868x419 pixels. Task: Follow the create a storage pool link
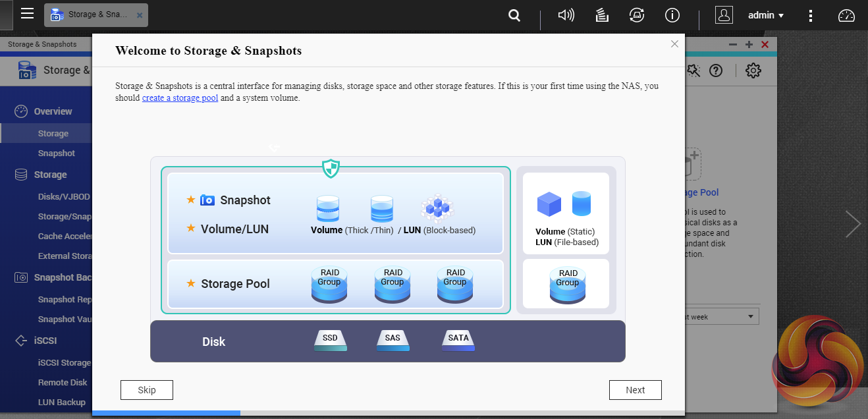pos(180,98)
